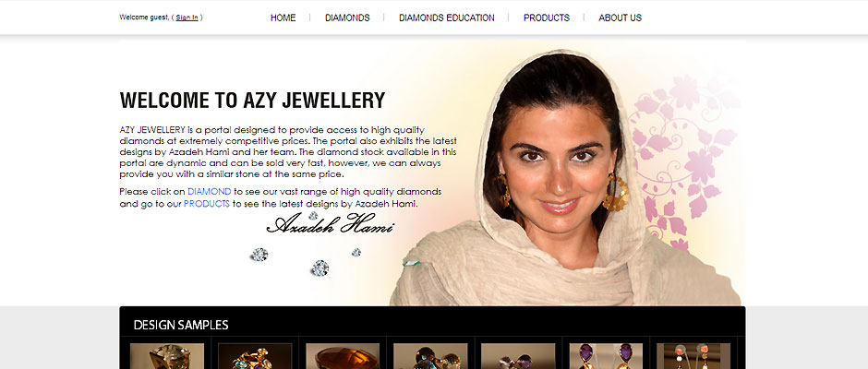Go to the HOME menu item
Screen dimensions: 868x369
click(x=283, y=18)
